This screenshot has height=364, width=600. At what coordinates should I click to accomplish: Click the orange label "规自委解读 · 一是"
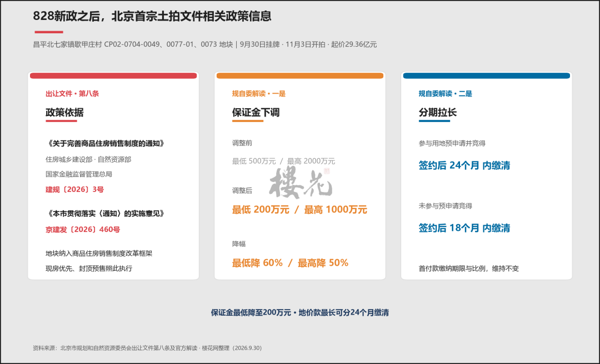pyautogui.click(x=259, y=94)
